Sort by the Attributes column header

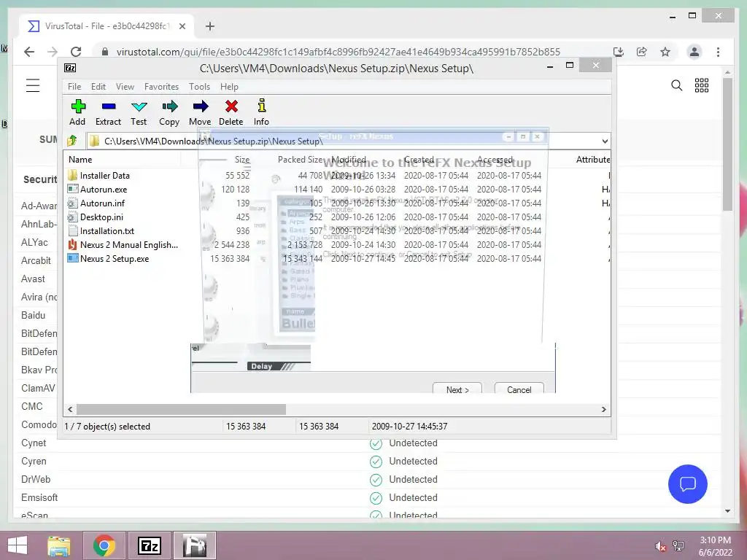click(592, 160)
